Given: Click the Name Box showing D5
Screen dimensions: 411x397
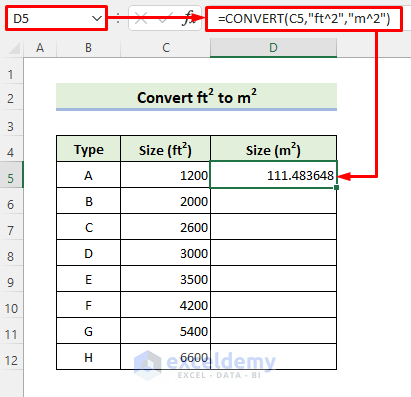Looking at the screenshot, I should coord(56,19).
